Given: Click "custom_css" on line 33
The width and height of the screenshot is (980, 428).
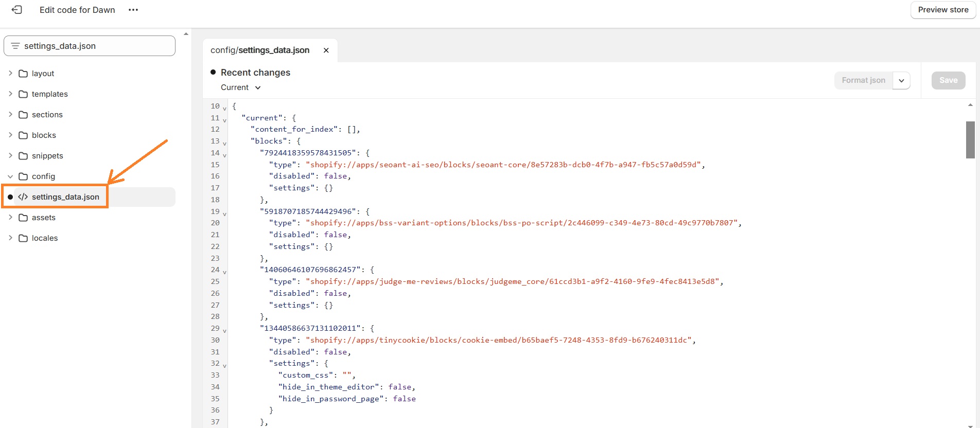Looking at the screenshot, I should (305, 375).
